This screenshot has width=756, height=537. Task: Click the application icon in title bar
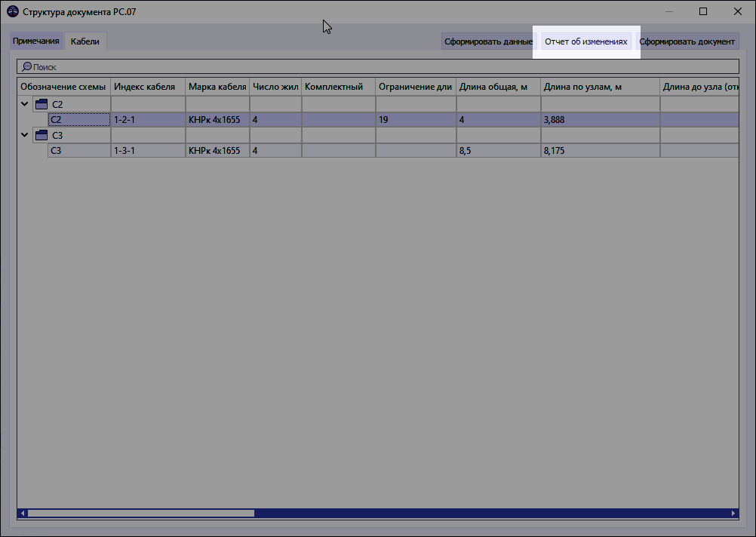14,11
